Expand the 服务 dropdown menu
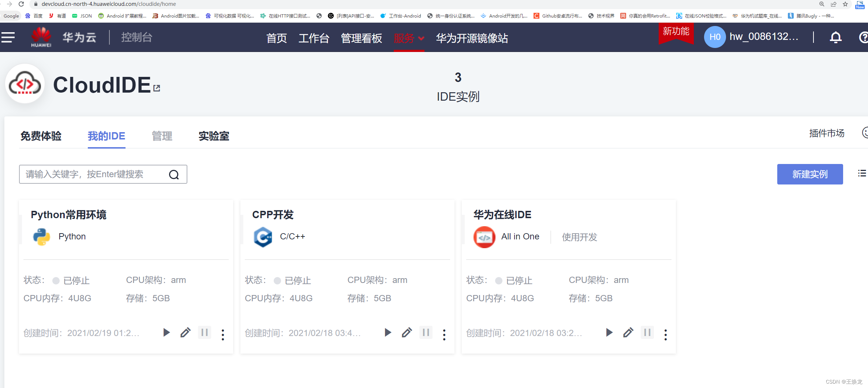The width and height of the screenshot is (868, 388). [409, 38]
